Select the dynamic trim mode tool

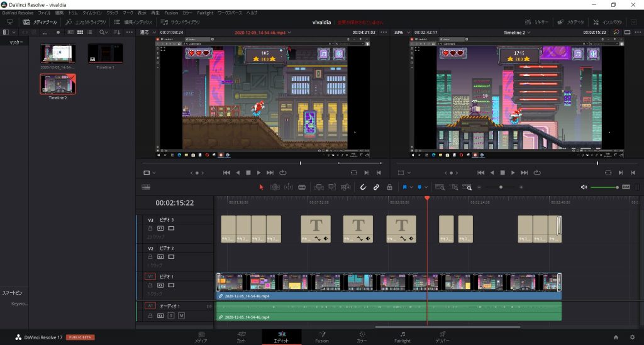pos(288,187)
